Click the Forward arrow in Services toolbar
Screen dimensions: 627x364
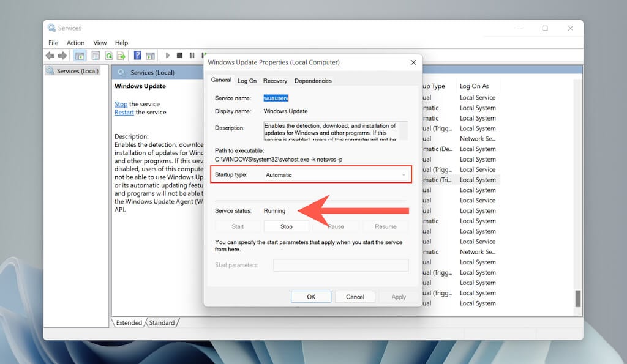pos(62,56)
